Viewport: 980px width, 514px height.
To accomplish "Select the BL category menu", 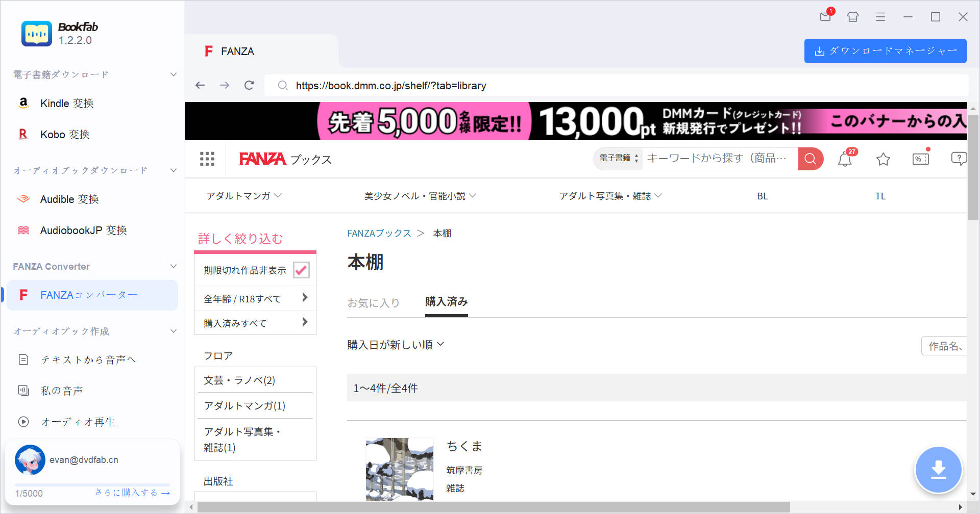I will click(x=762, y=196).
